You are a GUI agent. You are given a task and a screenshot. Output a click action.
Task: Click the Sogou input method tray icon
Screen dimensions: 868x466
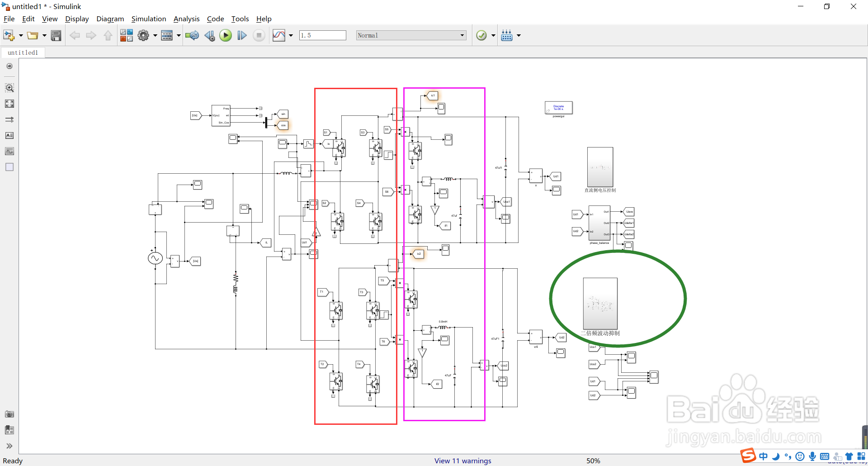(x=748, y=455)
